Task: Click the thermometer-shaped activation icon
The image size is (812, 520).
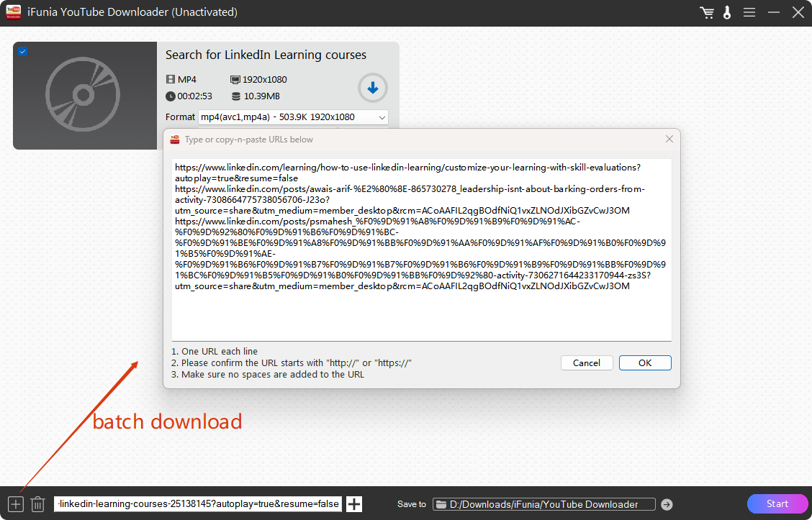Action: tap(727, 12)
